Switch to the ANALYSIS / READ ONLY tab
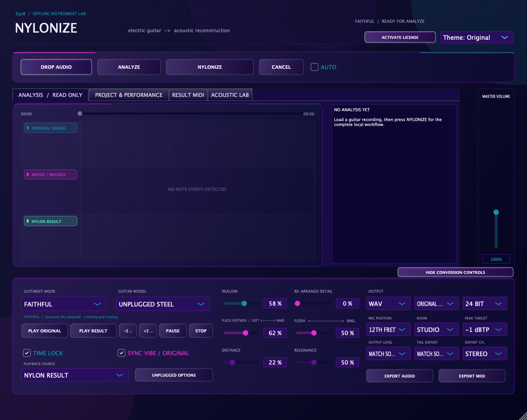The image size is (527, 420). 50,95
